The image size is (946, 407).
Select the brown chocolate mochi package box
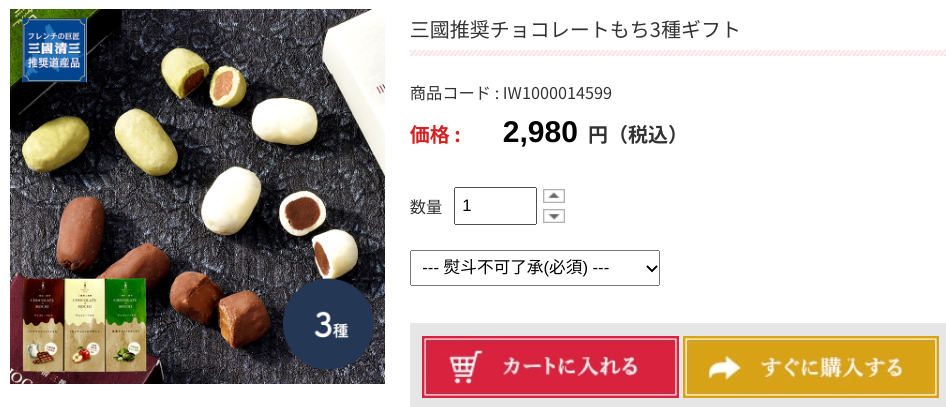(x=43, y=324)
